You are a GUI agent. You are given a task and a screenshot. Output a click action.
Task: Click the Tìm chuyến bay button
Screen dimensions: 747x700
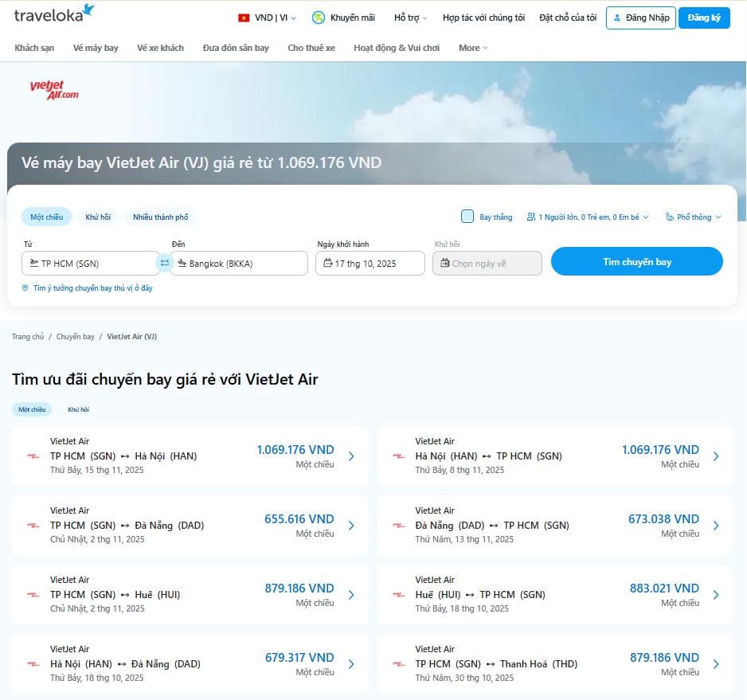tap(636, 261)
